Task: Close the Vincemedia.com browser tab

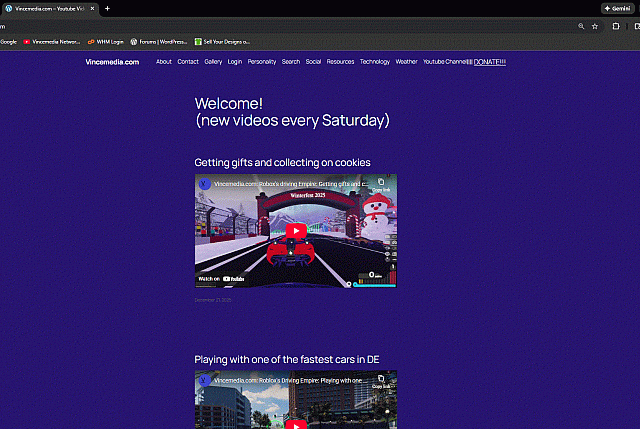Action: click(92, 8)
